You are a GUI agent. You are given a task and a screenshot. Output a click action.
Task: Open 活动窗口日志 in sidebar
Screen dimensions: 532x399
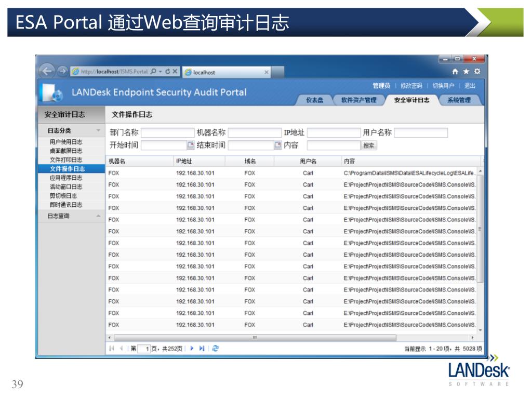click(x=66, y=187)
